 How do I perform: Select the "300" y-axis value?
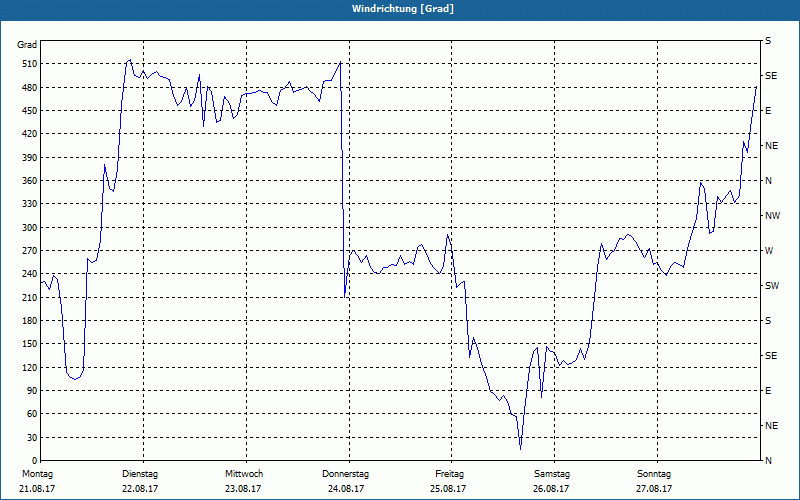[x=29, y=228]
